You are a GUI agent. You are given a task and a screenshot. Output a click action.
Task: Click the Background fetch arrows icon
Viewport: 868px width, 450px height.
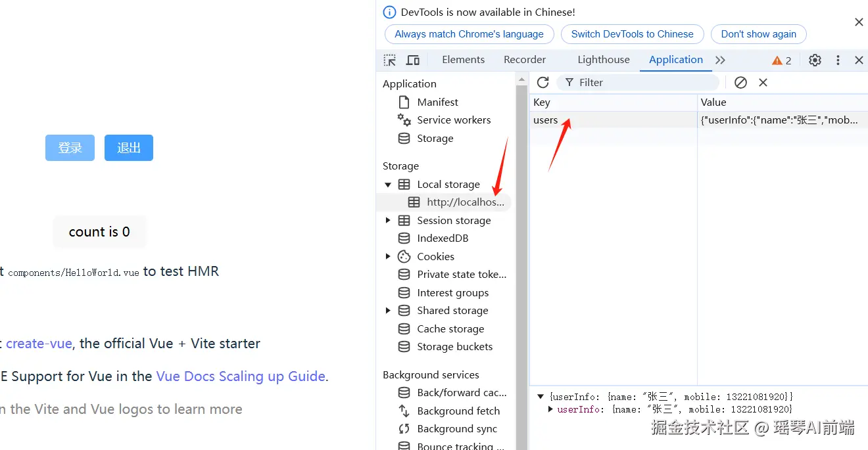point(404,411)
